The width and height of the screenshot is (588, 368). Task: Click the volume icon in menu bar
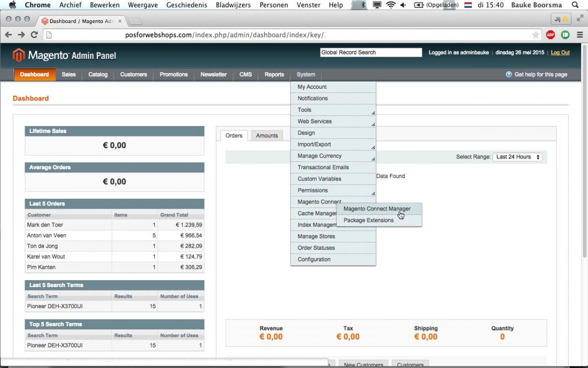click(403, 5)
